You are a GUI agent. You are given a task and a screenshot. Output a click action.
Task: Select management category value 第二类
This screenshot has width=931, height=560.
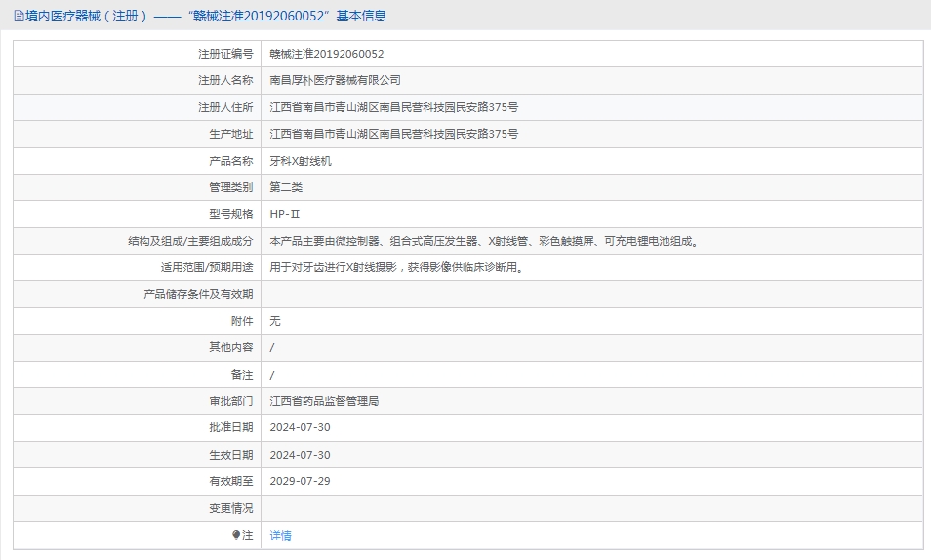coord(286,187)
